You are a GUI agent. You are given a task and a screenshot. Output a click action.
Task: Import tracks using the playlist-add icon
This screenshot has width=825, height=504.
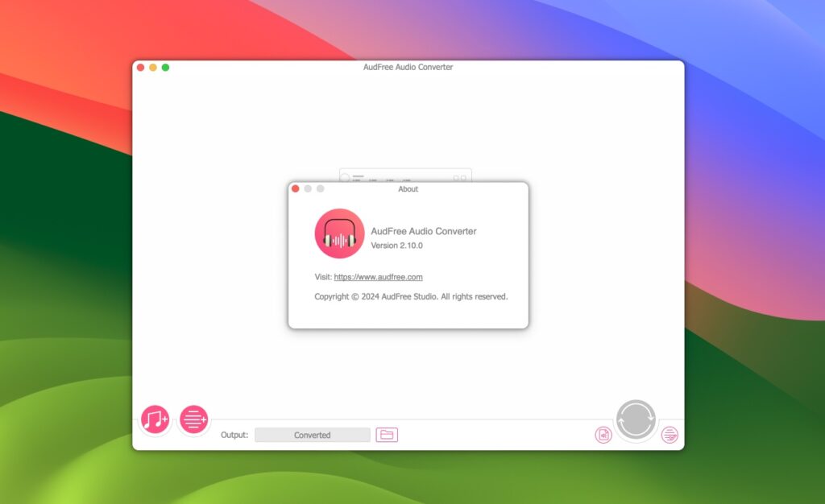(x=193, y=419)
